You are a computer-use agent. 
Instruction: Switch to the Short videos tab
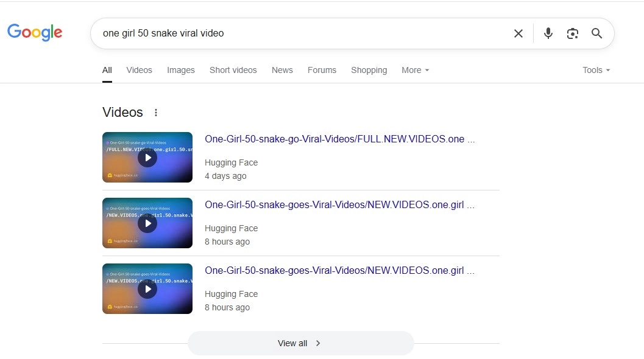pyautogui.click(x=233, y=70)
